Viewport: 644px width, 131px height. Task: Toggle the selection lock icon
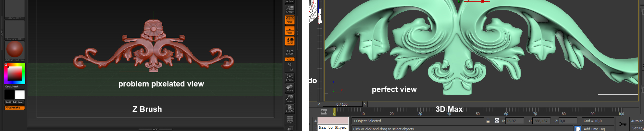pyautogui.click(x=488, y=121)
